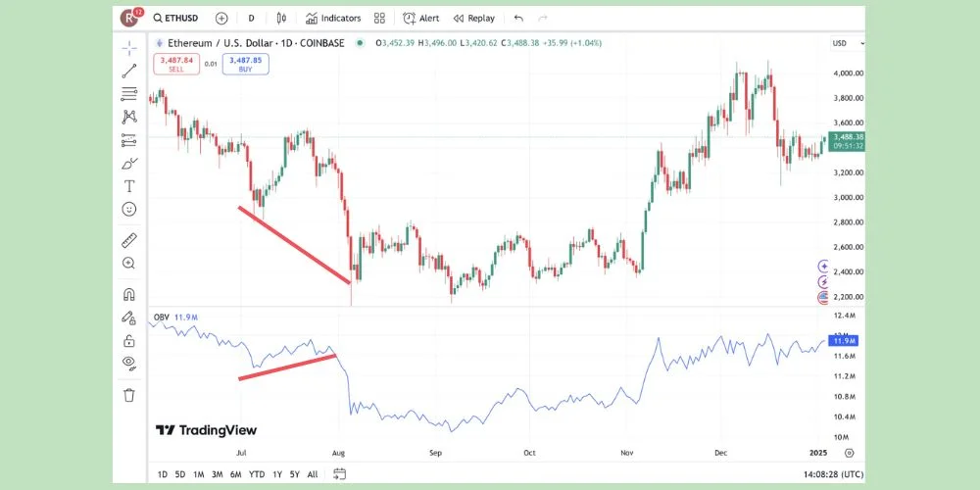Click the blue BUY price button
This screenshot has height=490, width=980.
(245, 64)
